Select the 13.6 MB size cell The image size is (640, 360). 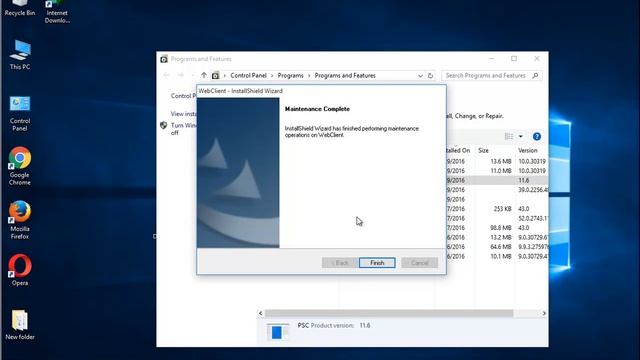[x=501, y=162]
